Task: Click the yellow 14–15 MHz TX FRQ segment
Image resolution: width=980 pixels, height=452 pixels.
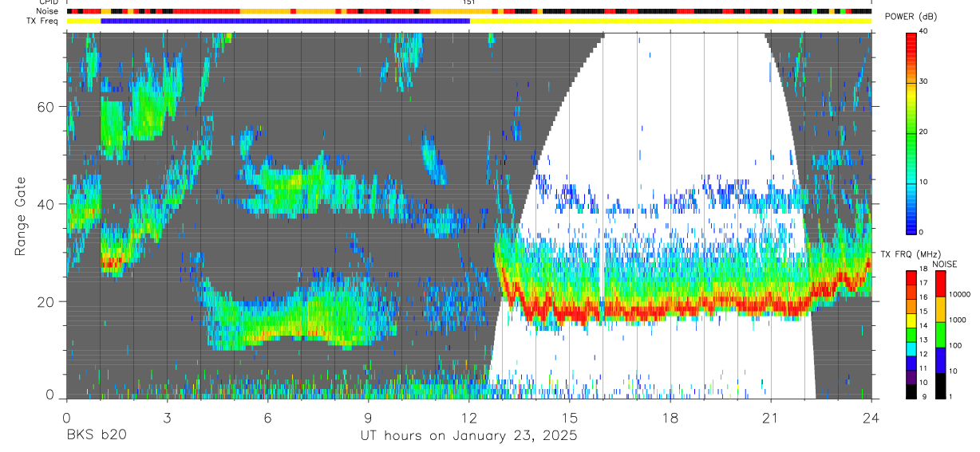Action: 911,320
